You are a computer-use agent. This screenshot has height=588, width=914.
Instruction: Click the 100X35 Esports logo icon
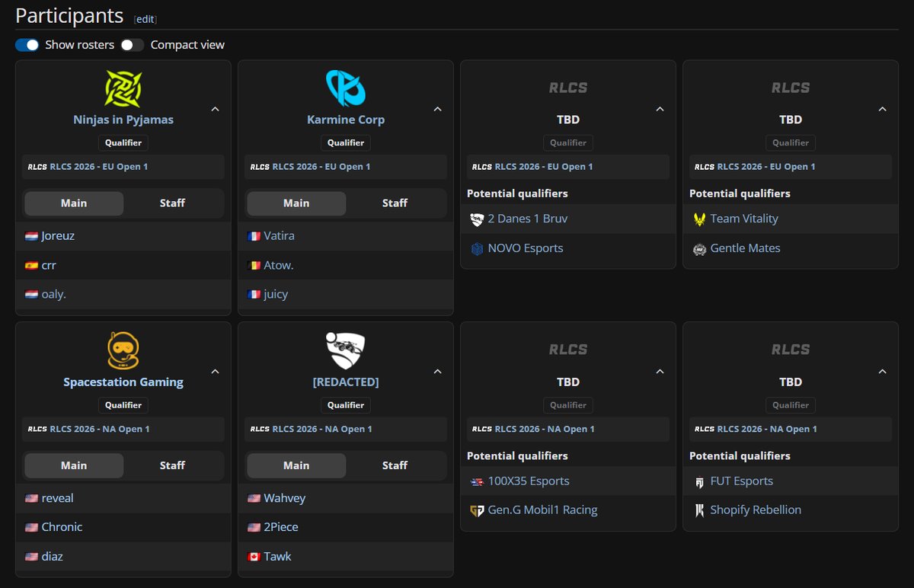click(477, 481)
